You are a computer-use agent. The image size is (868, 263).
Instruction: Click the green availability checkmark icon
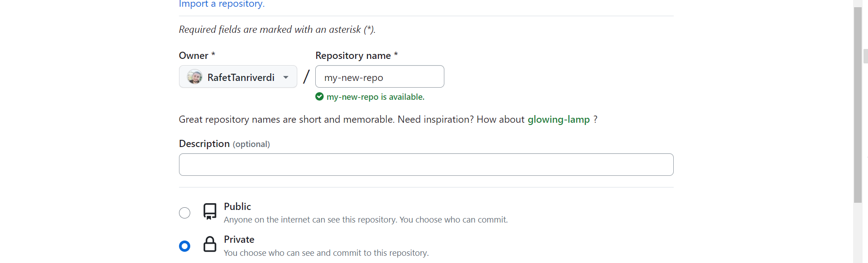tap(319, 97)
